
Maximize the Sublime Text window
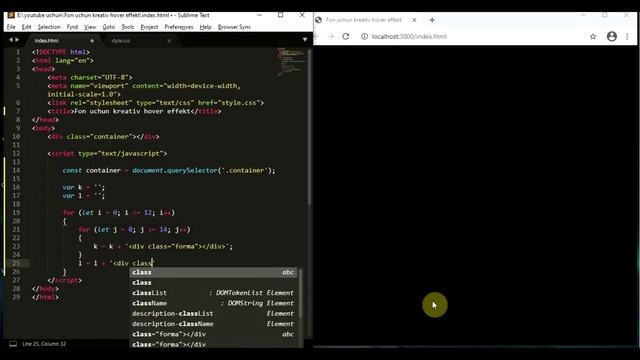pyautogui.click(x=280, y=15)
